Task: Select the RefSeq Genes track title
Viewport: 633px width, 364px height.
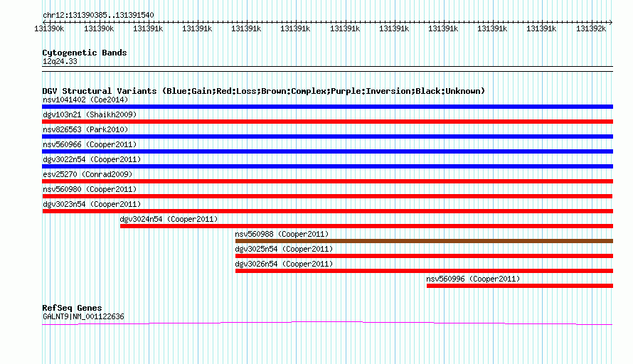Action: tap(72, 308)
